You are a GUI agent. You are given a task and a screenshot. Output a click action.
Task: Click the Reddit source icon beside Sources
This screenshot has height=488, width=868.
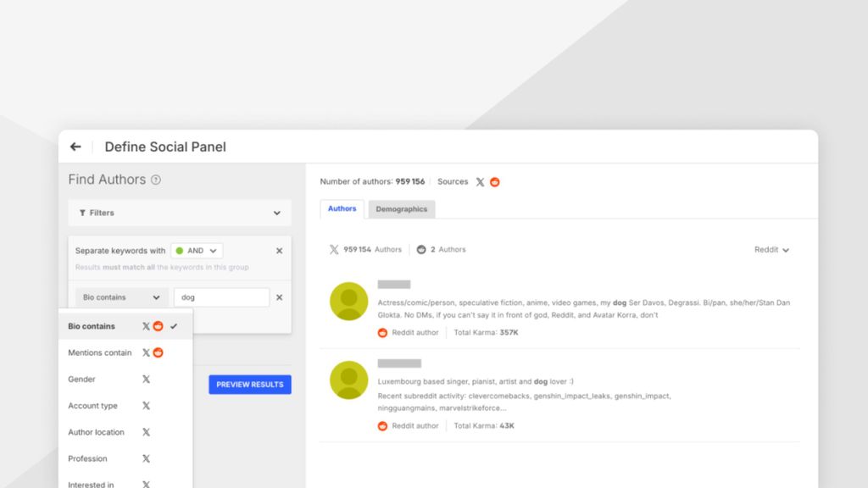495,182
